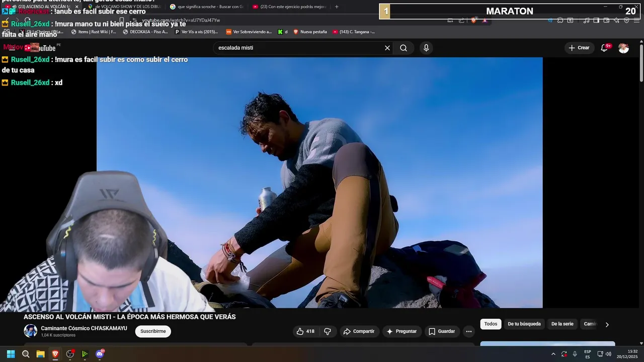
Task: Click the Brave browser taskbar icon
Action: (x=55, y=354)
